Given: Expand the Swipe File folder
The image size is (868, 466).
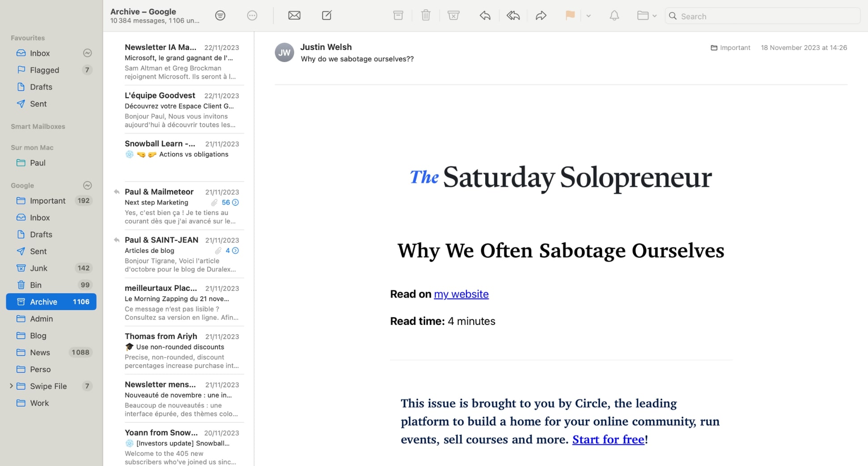Looking at the screenshot, I should tap(11, 386).
